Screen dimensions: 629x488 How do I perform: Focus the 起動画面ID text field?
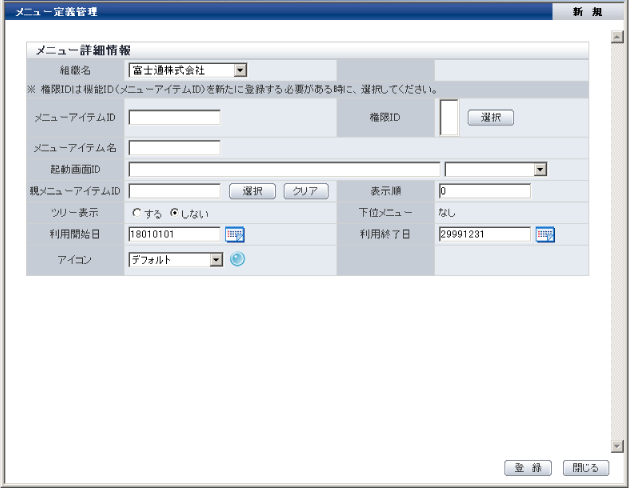coord(284,170)
